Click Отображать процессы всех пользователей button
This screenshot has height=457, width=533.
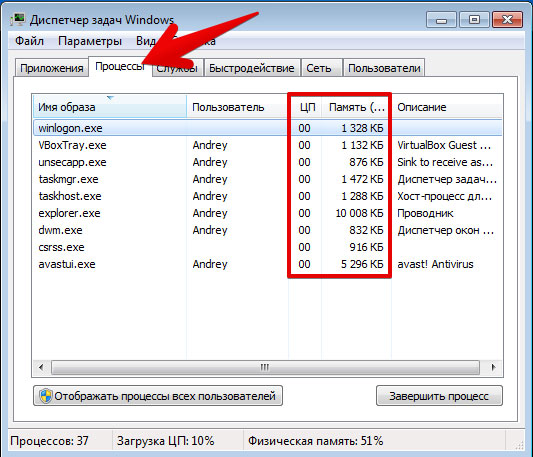pyautogui.click(x=158, y=396)
